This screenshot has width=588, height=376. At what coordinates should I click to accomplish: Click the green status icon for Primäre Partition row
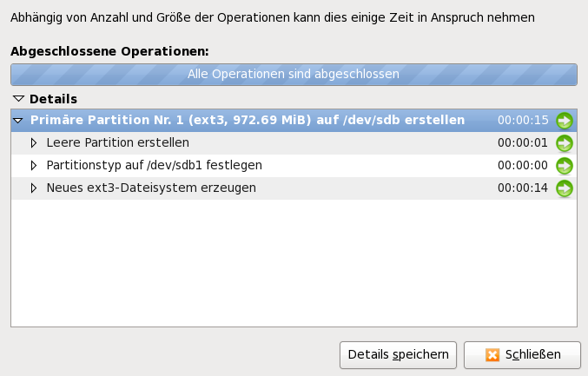565,120
